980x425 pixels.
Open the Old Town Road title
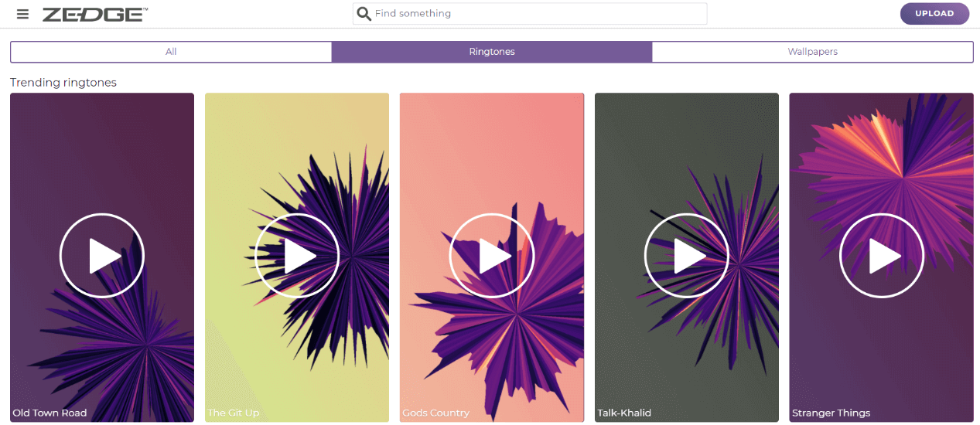[x=50, y=413]
